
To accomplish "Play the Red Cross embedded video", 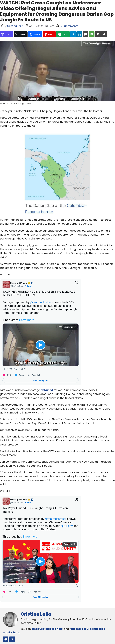I will (40, 345).
